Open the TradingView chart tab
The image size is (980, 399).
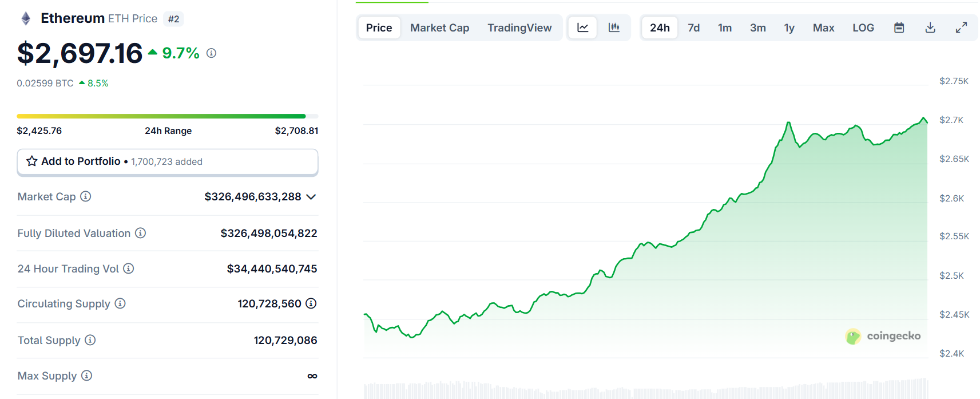pyautogui.click(x=519, y=27)
